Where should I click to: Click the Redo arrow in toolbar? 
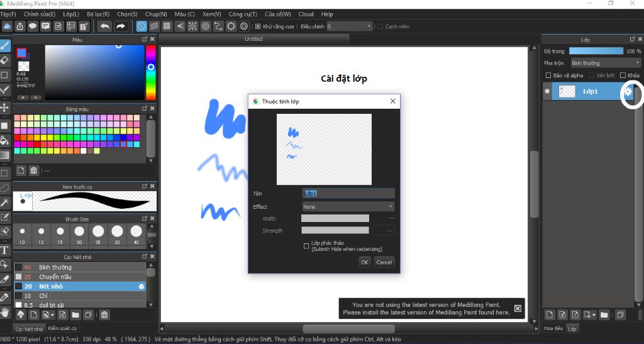[121, 26]
